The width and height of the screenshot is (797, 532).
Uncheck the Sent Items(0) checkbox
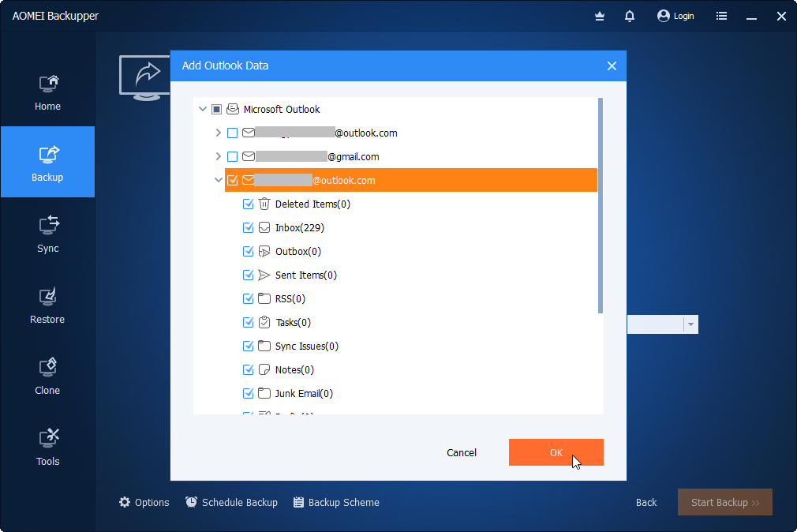[248, 275]
